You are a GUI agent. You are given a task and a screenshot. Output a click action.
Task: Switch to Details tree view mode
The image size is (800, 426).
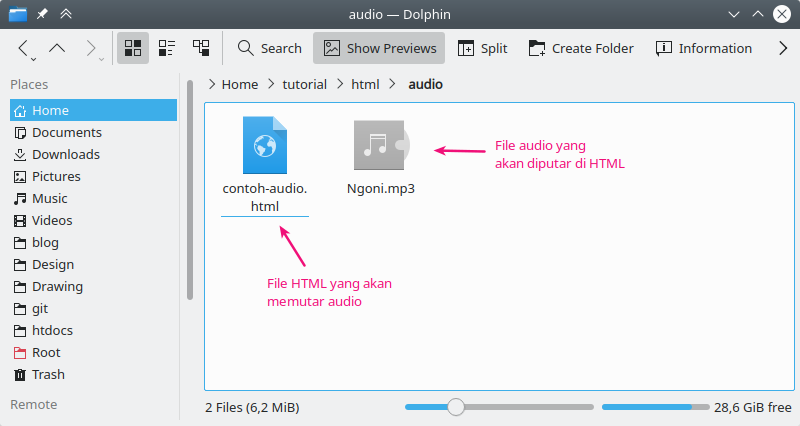[x=201, y=48]
